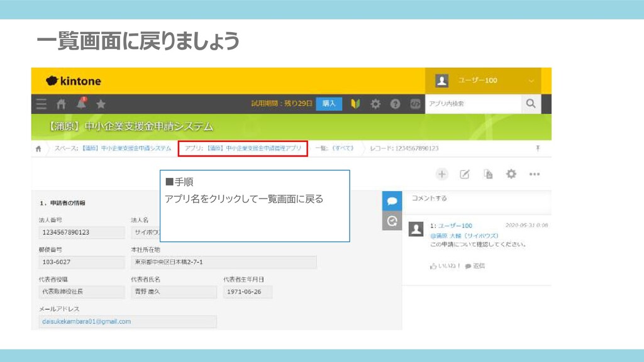Viewport: 644px width, 362px height.
Task: Open bookmarks star icon
Action: pos(101,104)
